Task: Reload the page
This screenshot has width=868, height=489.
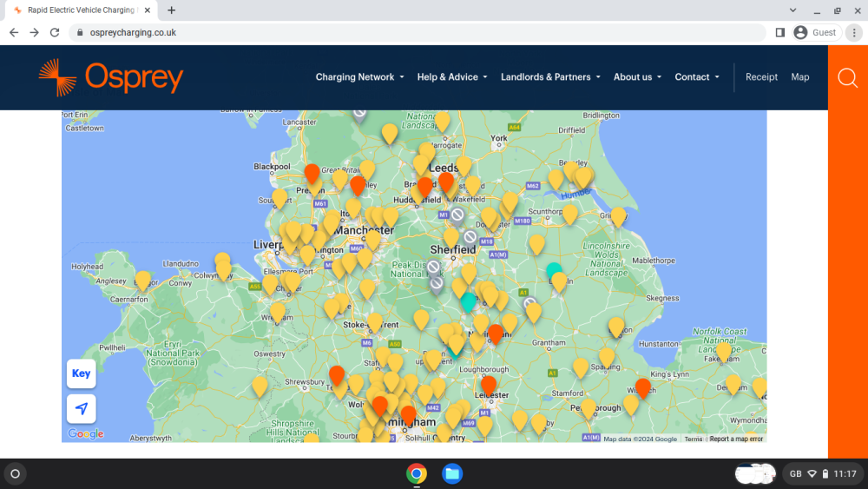Action: coord(54,33)
